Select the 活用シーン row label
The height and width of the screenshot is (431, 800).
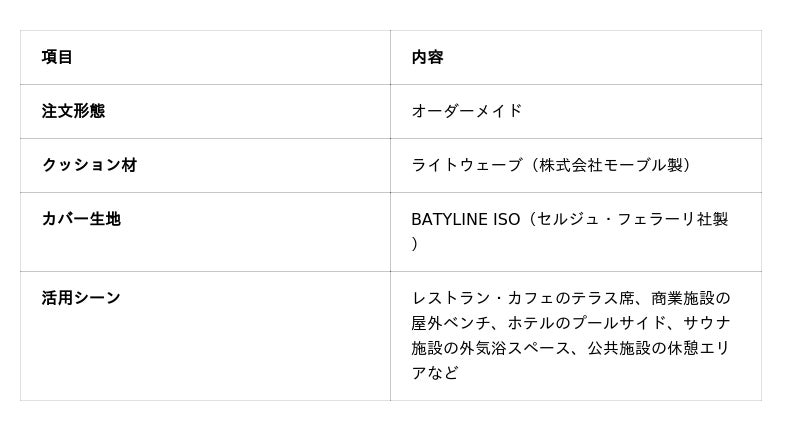coord(81,298)
